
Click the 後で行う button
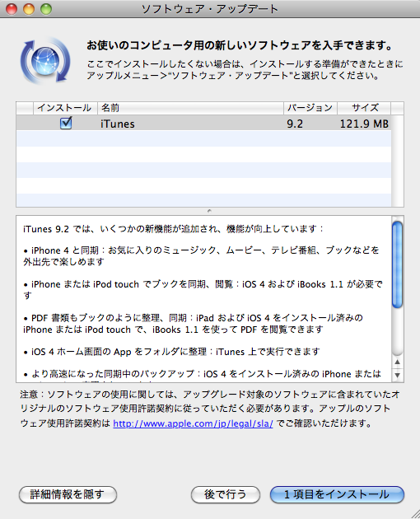[x=226, y=494]
